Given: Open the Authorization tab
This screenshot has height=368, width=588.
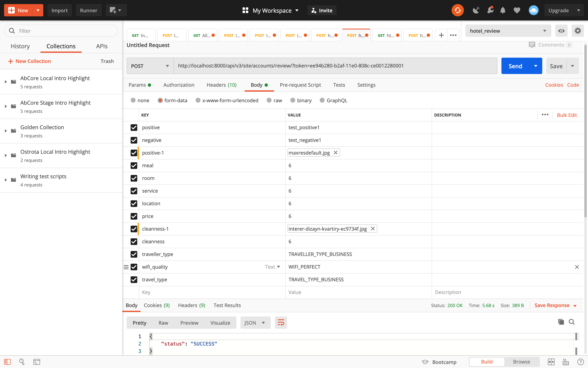Looking at the screenshot, I should (179, 85).
